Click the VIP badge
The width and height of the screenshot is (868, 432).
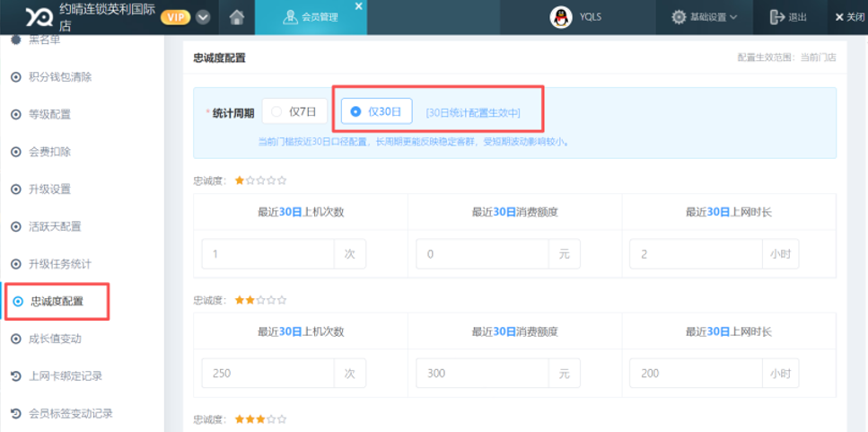tap(175, 17)
